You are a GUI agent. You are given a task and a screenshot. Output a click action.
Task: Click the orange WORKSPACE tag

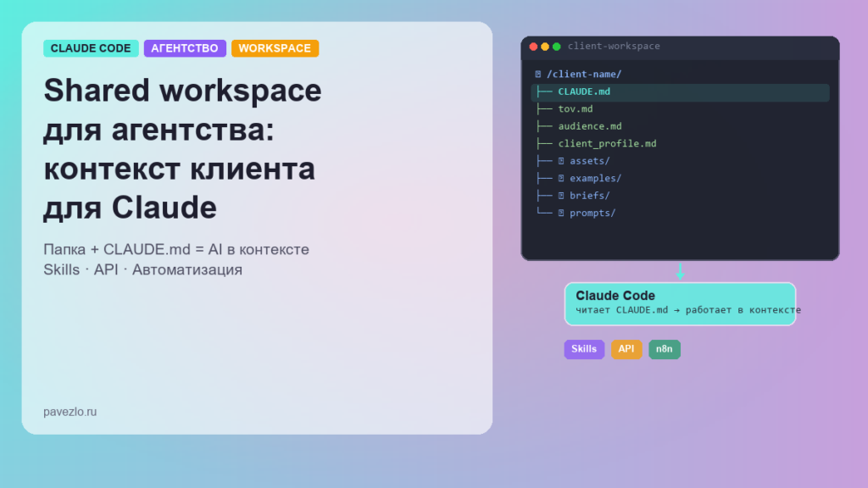[275, 48]
